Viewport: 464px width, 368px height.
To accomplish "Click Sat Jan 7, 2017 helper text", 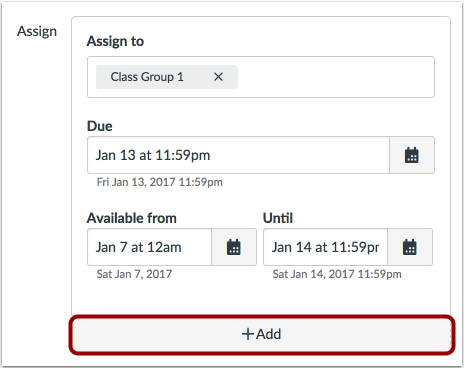I will pos(134,274).
